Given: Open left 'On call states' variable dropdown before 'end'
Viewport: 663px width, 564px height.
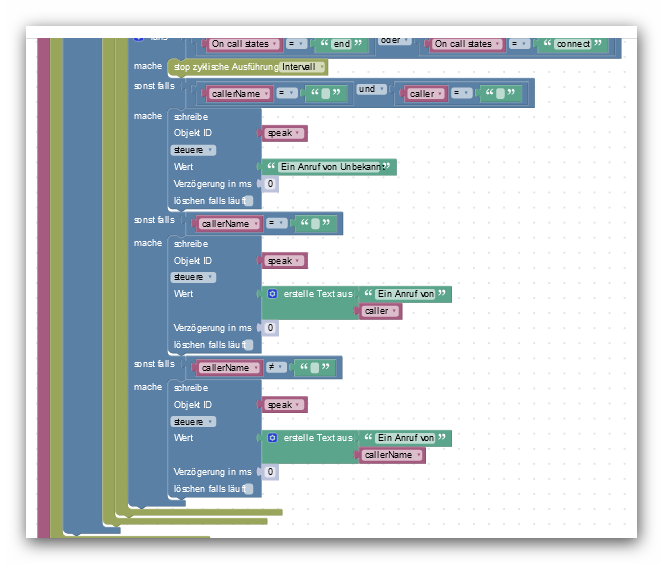Looking at the screenshot, I should click(x=244, y=44).
